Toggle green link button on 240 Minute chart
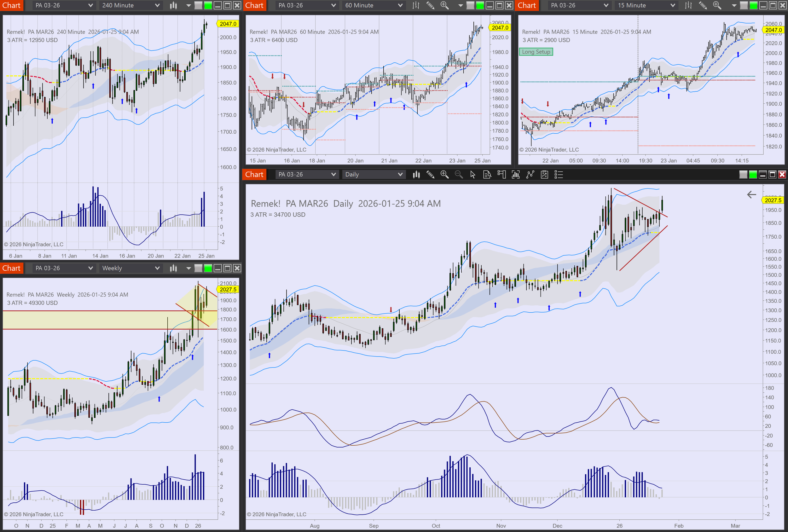788x532 pixels. [208, 5]
